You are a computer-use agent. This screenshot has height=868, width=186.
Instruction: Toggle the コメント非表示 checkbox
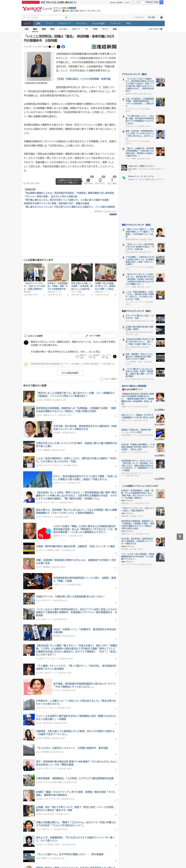click(x=102, y=379)
